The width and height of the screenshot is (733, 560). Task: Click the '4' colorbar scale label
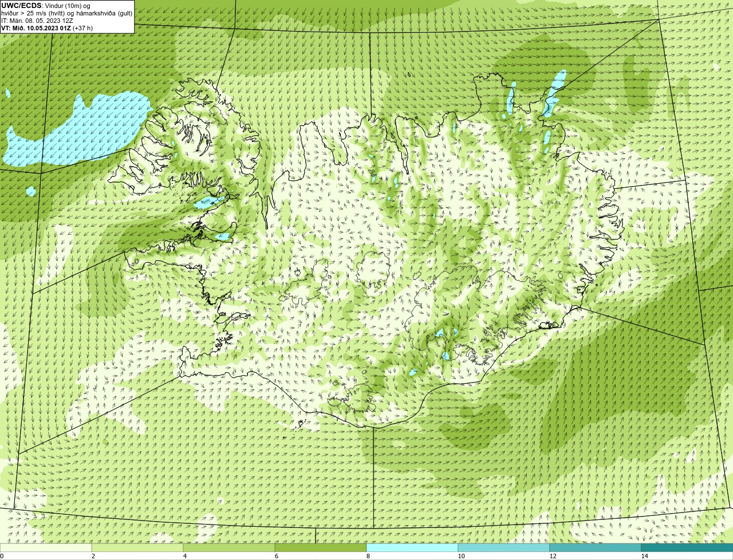click(x=184, y=556)
